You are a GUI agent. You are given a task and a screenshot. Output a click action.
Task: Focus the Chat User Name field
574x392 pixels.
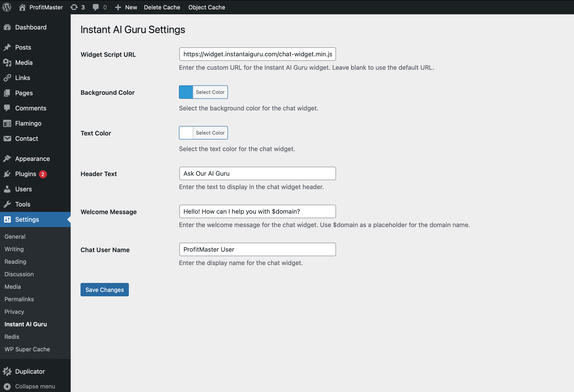(258, 249)
